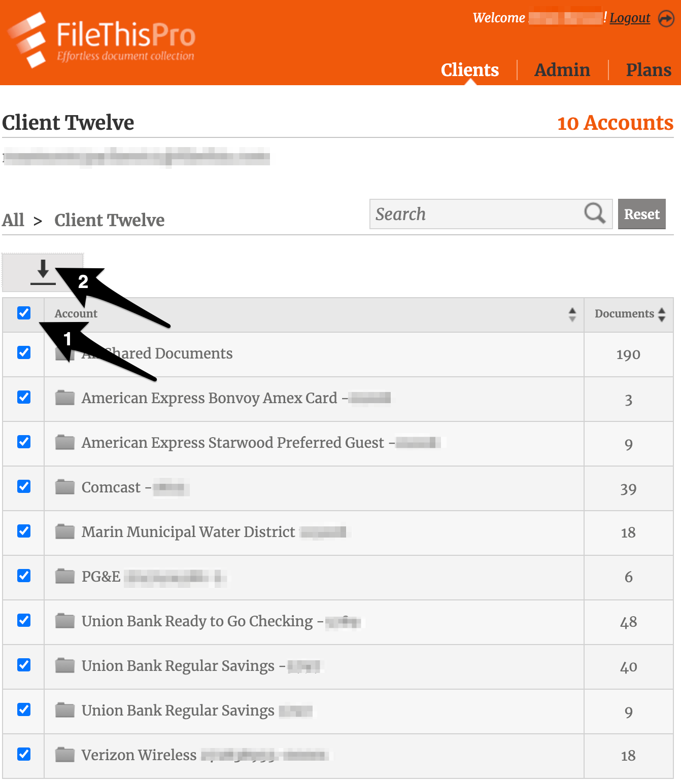This screenshot has height=784, width=681.
Task: Uncheck the All Shared Documents checkbox
Action: click(24, 352)
